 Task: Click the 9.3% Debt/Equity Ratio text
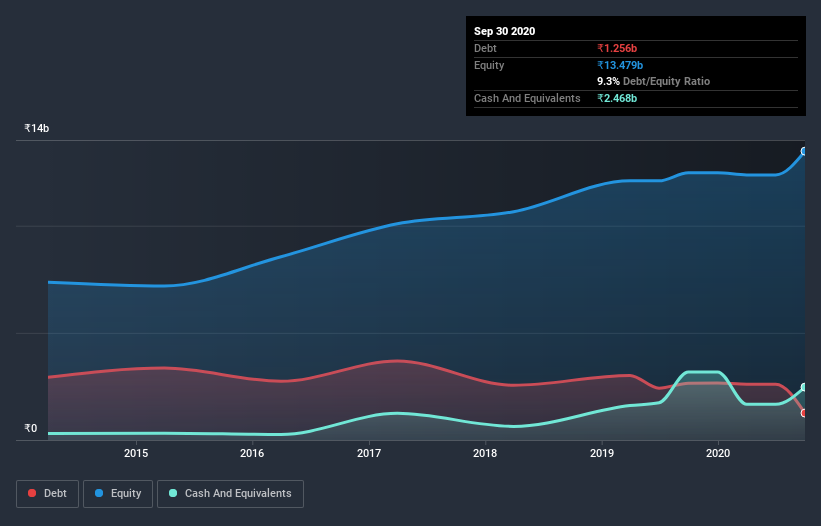click(653, 82)
